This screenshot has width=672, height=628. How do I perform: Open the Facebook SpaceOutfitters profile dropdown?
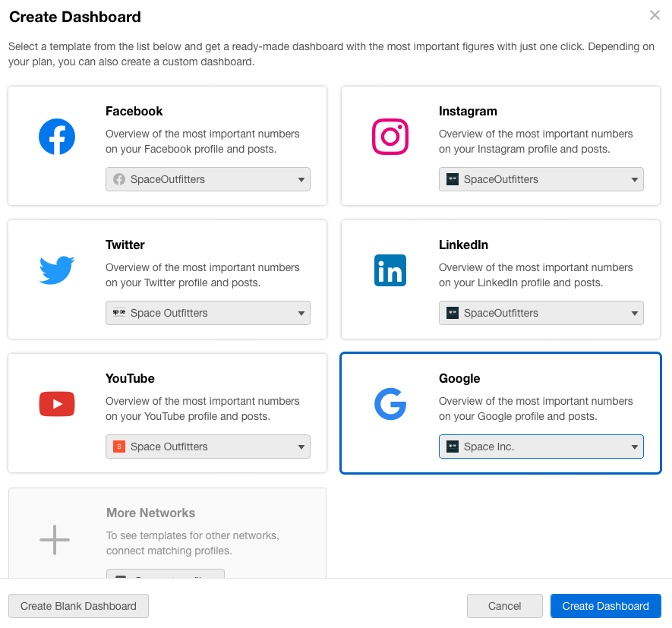point(208,179)
